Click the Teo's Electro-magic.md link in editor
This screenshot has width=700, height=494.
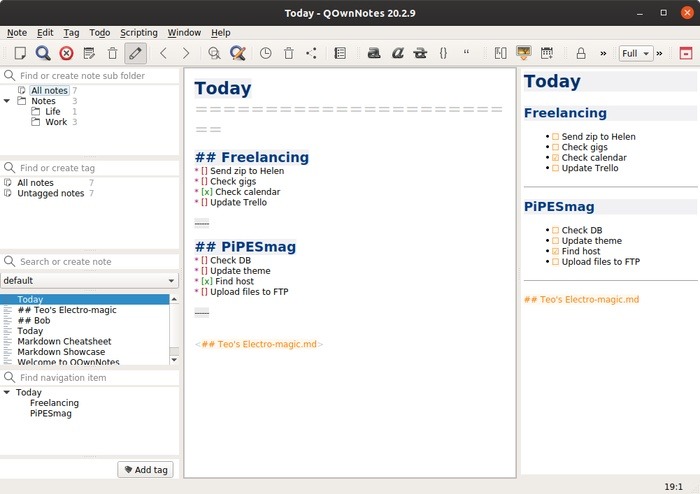pos(259,344)
